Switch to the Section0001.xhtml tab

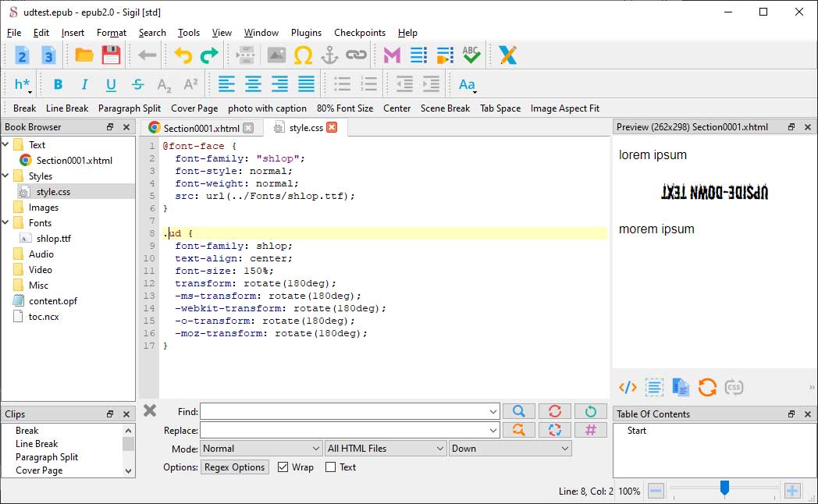201,128
